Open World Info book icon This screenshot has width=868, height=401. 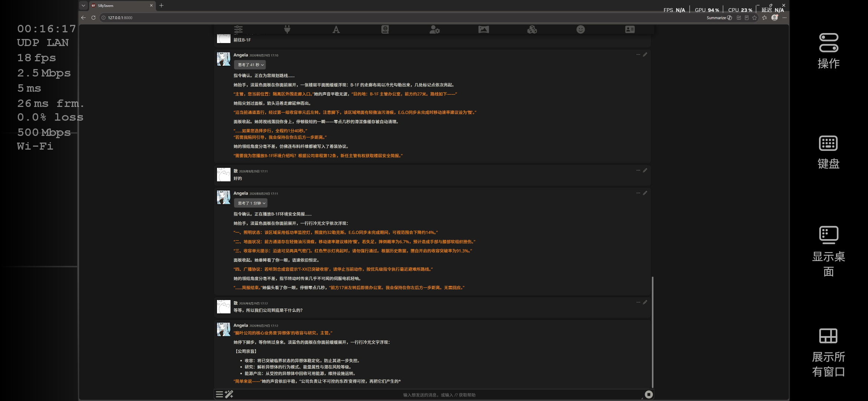coord(385,29)
